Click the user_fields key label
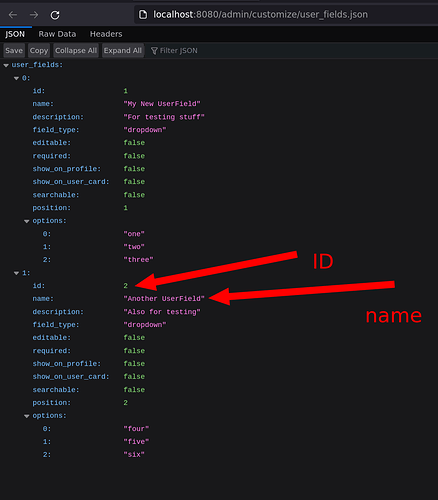This screenshot has height=500, width=438. click(x=37, y=65)
